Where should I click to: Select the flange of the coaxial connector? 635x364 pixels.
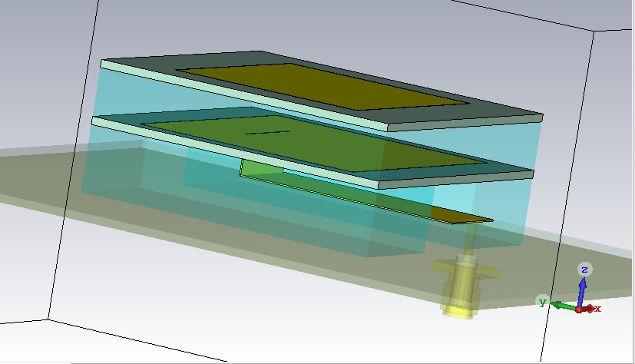click(466, 270)
